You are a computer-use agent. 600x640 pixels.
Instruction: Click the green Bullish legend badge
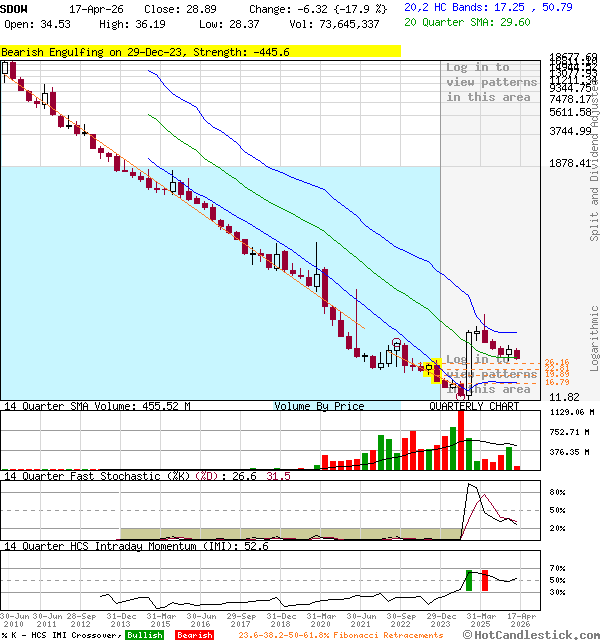pyautogui.click(x=145, y=635)
